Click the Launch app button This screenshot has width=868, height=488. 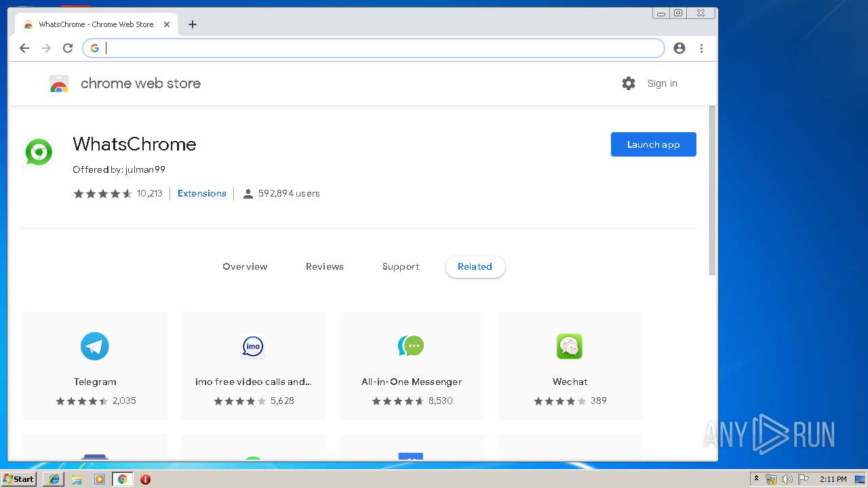(x=653, y=144)
